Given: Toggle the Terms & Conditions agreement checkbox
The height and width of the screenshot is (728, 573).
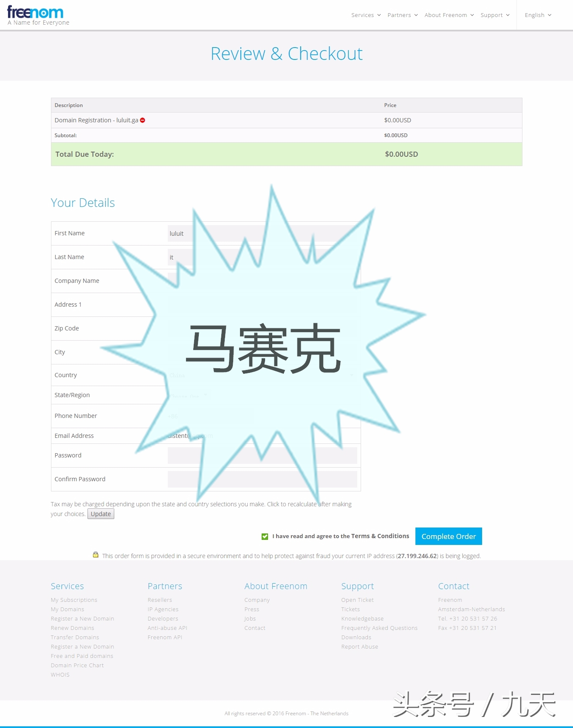Looking at the screenshot, I should (265, 536).
